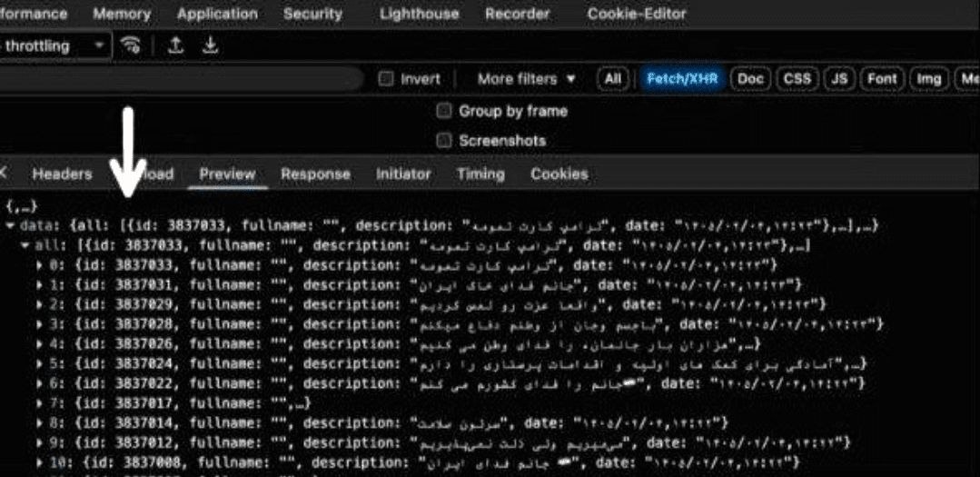Collapse the data object node
Screen dimensions: 980x477
(10, 225)
